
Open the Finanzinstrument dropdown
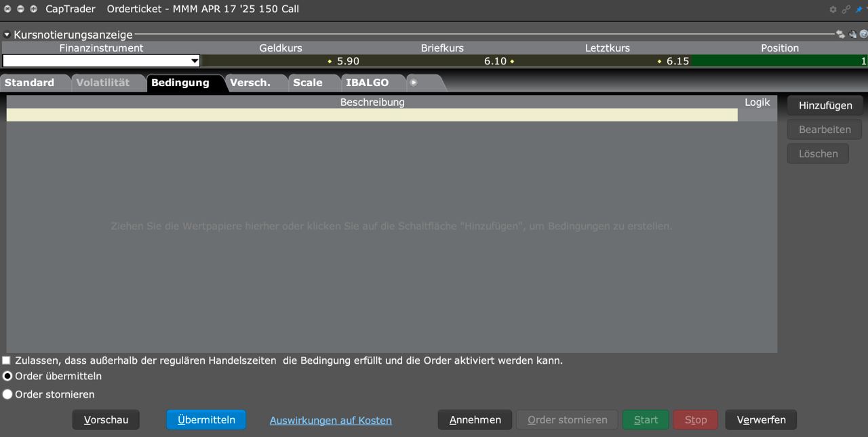[195, 61]
